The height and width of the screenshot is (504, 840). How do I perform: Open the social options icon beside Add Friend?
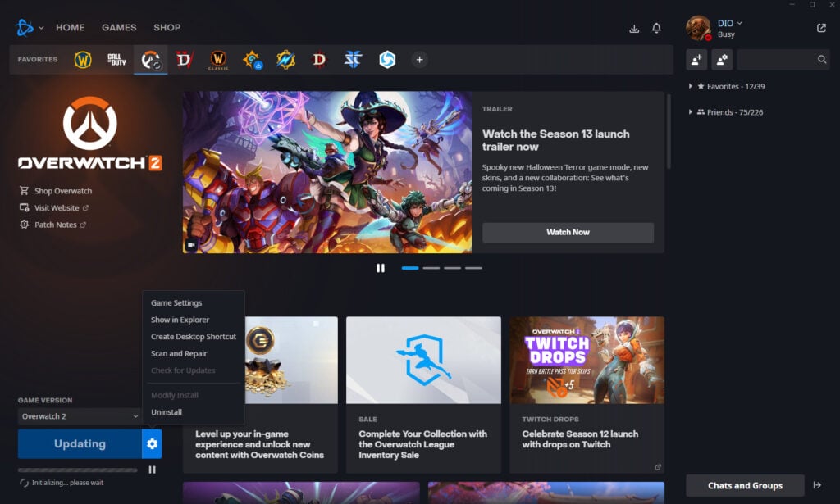pos(722,59)
